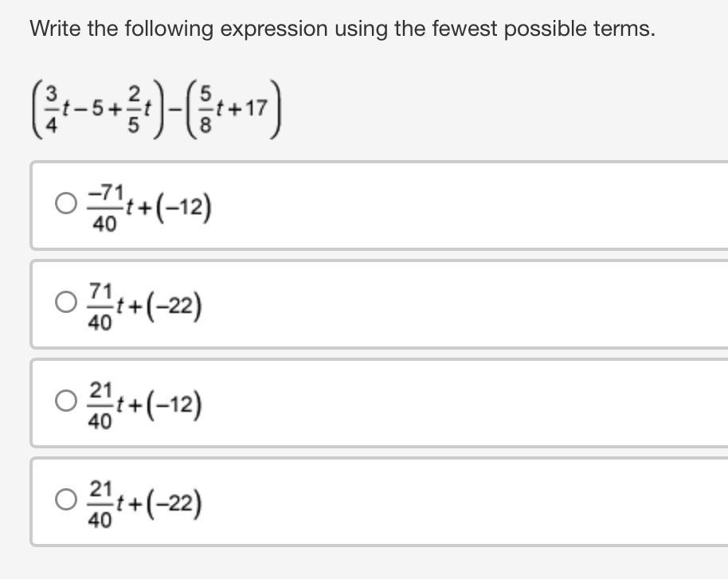Screen dimensions: 728x579
Task: Click the first parenthesized group of the expression
Action: pos(98,109)
